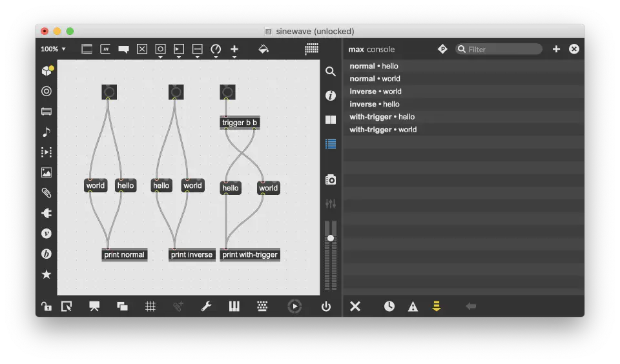Focus the console Filter search field
Screen dimensions: 620x364
pos(499,49)
